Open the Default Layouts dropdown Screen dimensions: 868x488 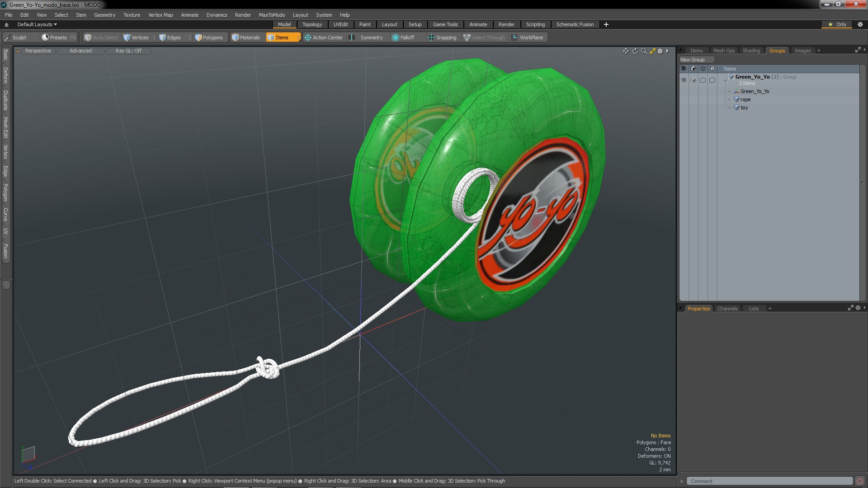(37, 24)
